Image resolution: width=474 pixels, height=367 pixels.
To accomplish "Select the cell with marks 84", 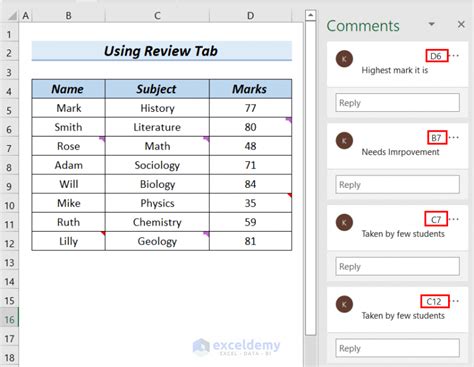I will pos(250,184).
